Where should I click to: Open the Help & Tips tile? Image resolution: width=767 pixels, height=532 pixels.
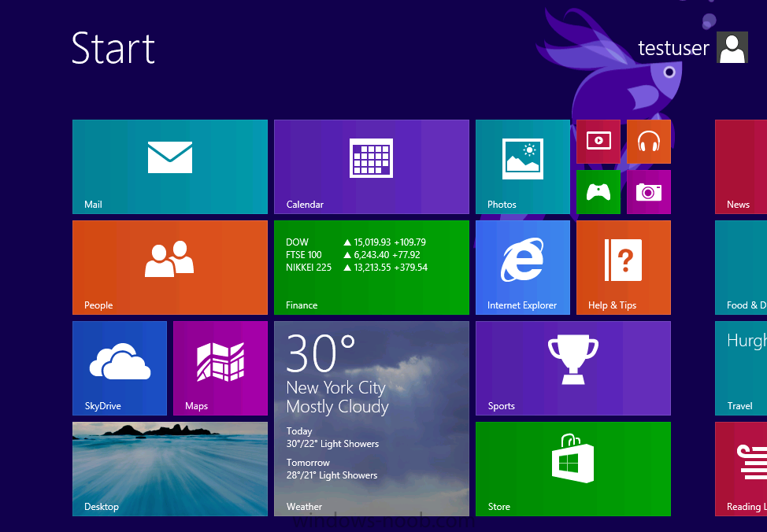623,268
